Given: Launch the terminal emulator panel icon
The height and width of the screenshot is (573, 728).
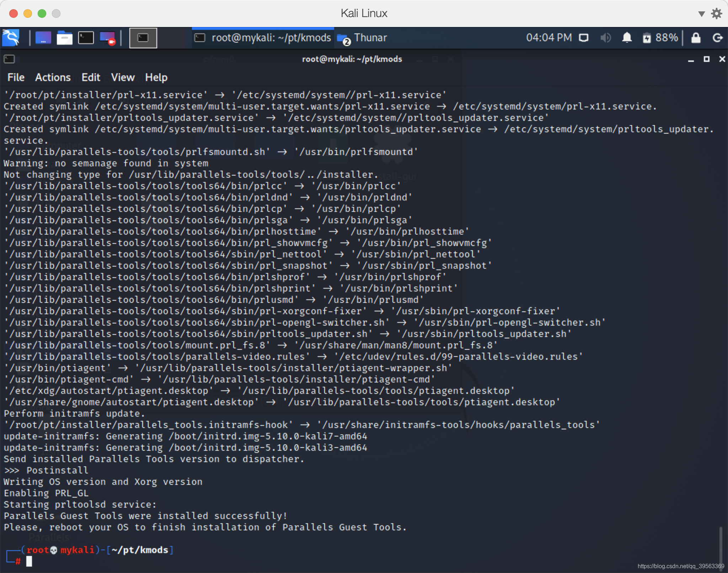Looking at the screenshot, I should pos(86,38).
